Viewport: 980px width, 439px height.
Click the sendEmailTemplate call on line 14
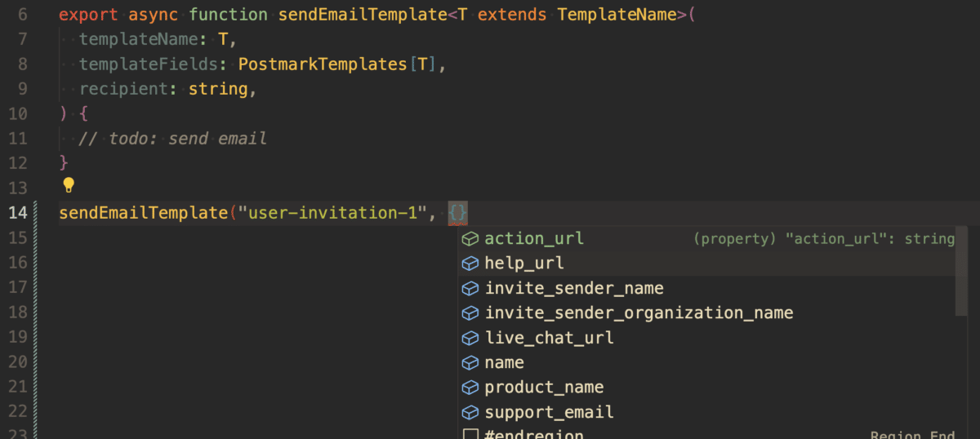(144, 213)
